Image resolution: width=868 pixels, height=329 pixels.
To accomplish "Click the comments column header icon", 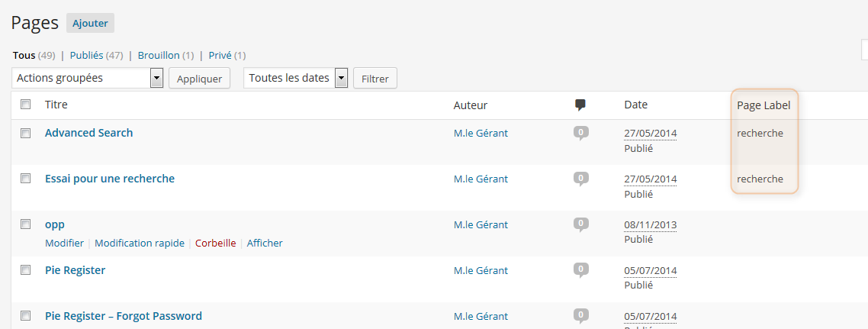I will click(580, 105).
